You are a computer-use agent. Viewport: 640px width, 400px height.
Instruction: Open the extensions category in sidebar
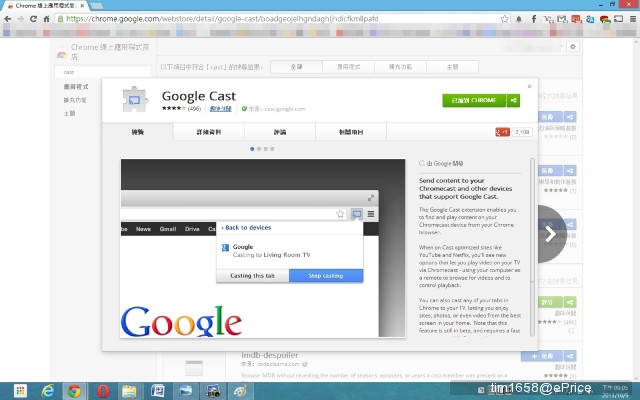coord(75,100)
